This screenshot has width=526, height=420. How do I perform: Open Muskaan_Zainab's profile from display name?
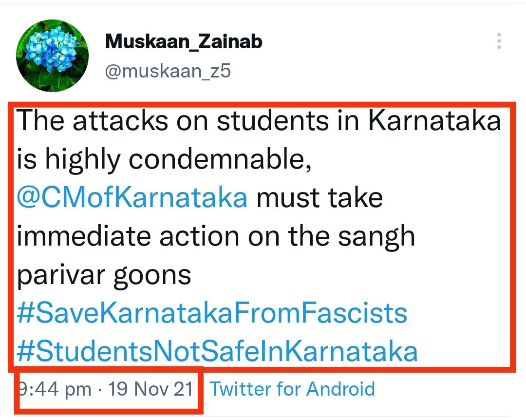pos(184,42)
